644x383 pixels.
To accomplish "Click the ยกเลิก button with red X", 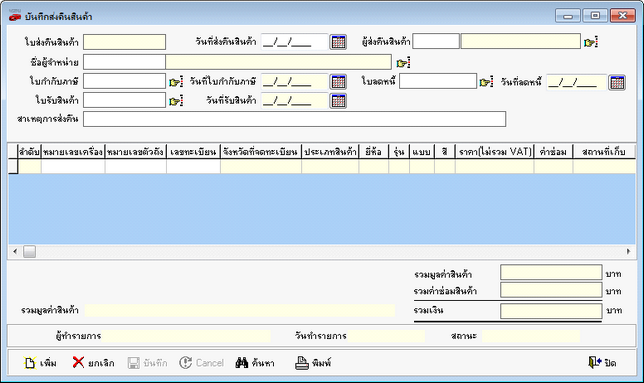I will 94,363.
